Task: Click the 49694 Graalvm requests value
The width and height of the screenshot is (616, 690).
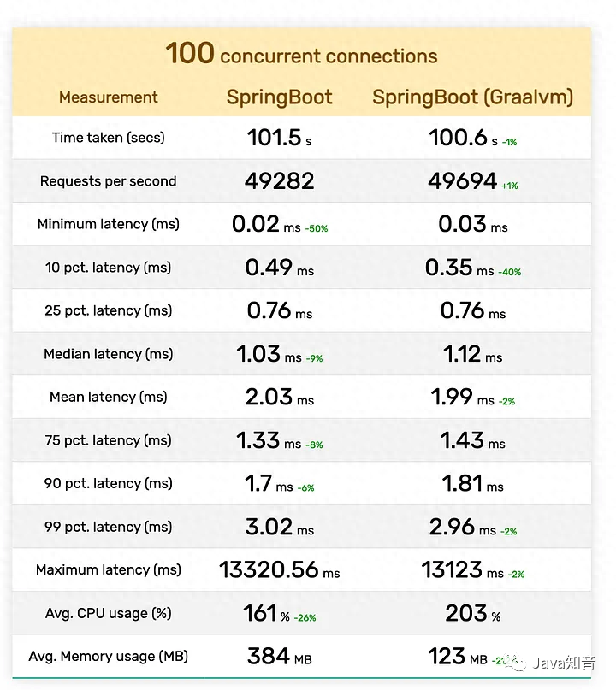Action: click(x=463, y=181)
